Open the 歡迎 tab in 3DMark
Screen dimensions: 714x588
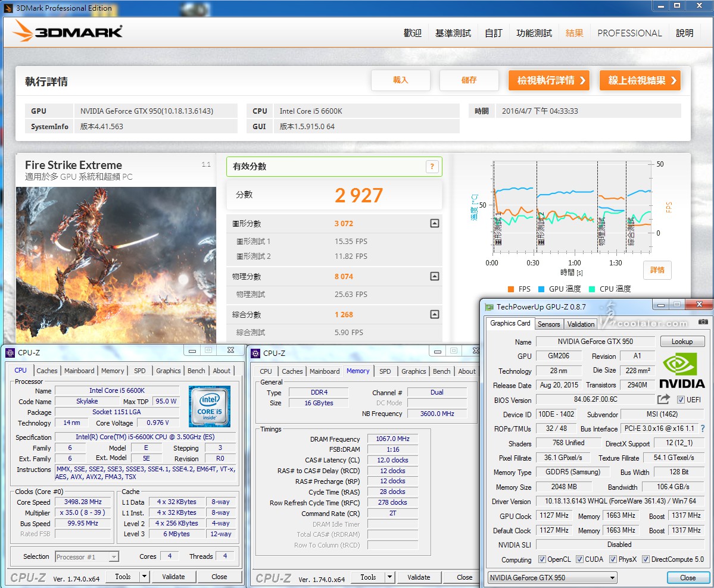click(413, 33)
